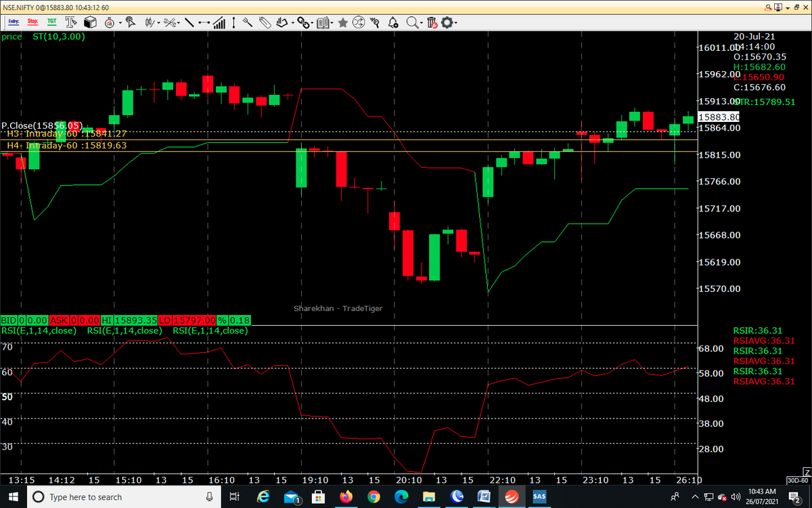Expand the scissors tool dropdown arrow
The width and height of the screenshot is (812, 508).
pyautogui.click(x=179, y=23)
